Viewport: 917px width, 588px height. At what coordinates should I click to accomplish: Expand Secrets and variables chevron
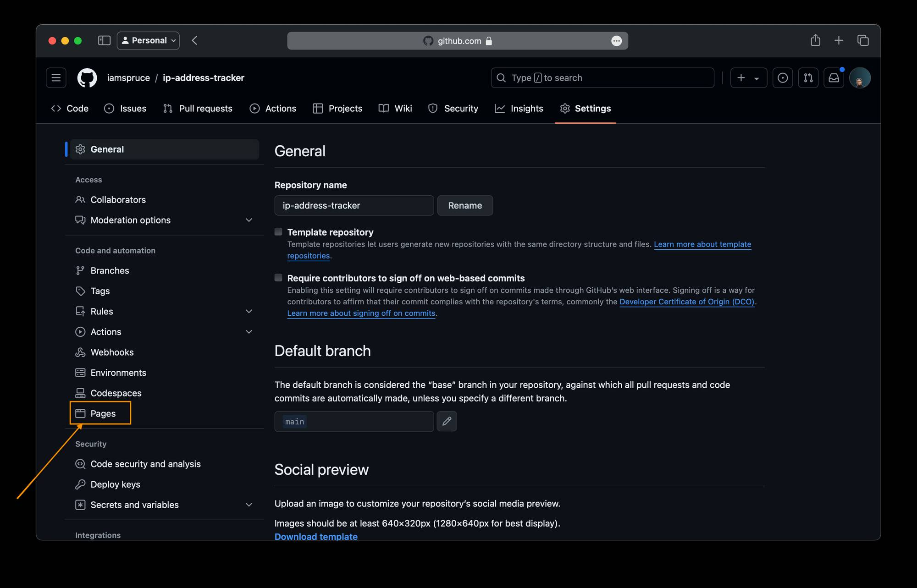249,505
